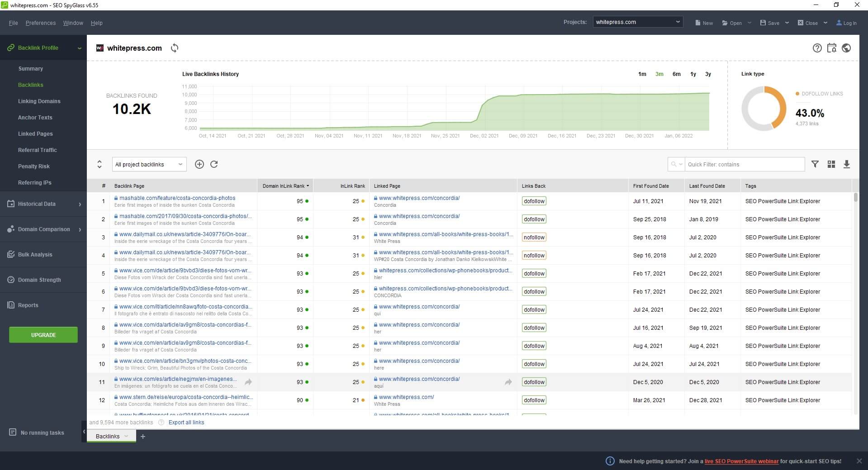
Task: Open mashable.com/feature/costa-concordia-photos link
Action: (x=177, y=198)
